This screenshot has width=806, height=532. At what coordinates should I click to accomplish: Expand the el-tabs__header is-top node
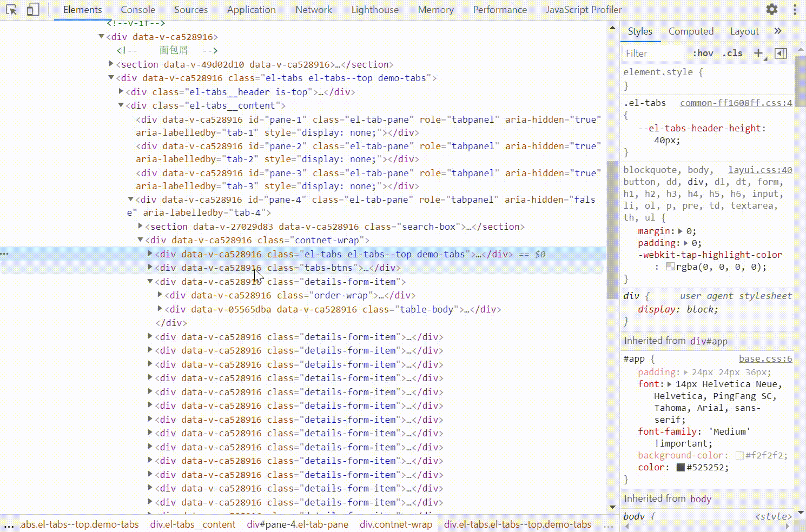click(x=121, y=91)
